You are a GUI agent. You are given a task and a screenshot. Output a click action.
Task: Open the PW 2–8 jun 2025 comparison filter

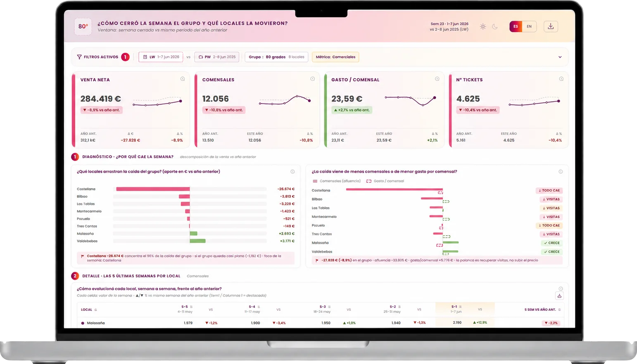(x=217, y=57)
